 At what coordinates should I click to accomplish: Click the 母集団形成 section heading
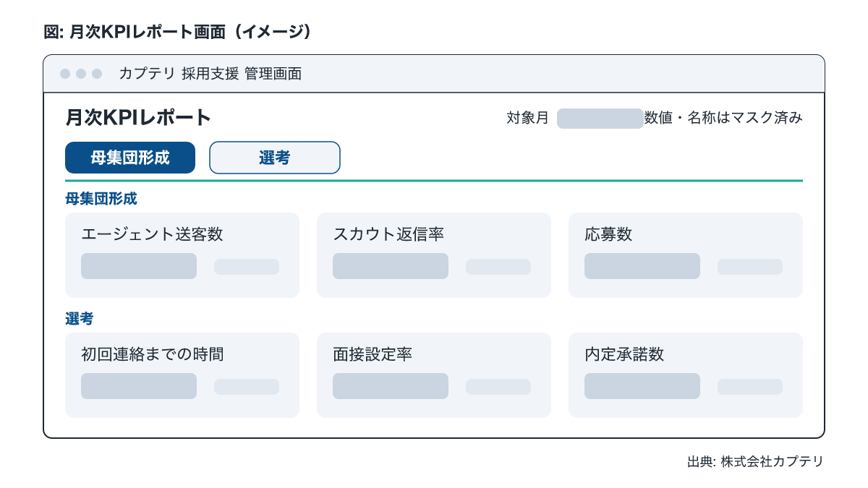click(x=101, y=198)
